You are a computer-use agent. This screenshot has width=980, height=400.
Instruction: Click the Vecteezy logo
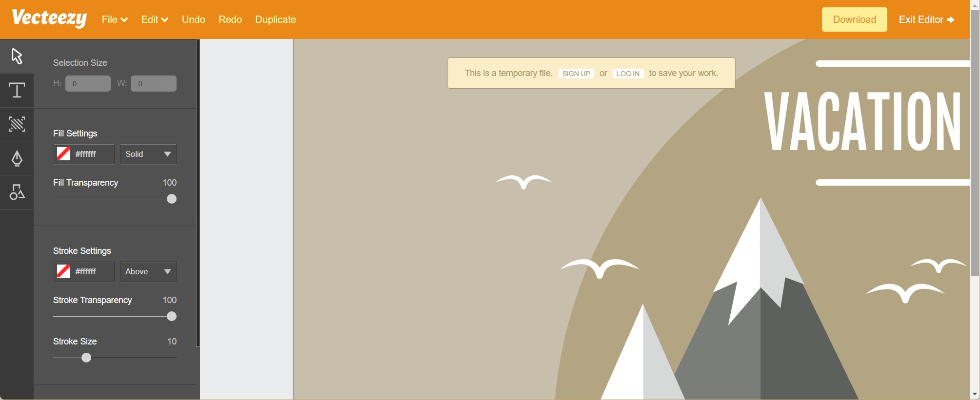[x=49, y=19]
